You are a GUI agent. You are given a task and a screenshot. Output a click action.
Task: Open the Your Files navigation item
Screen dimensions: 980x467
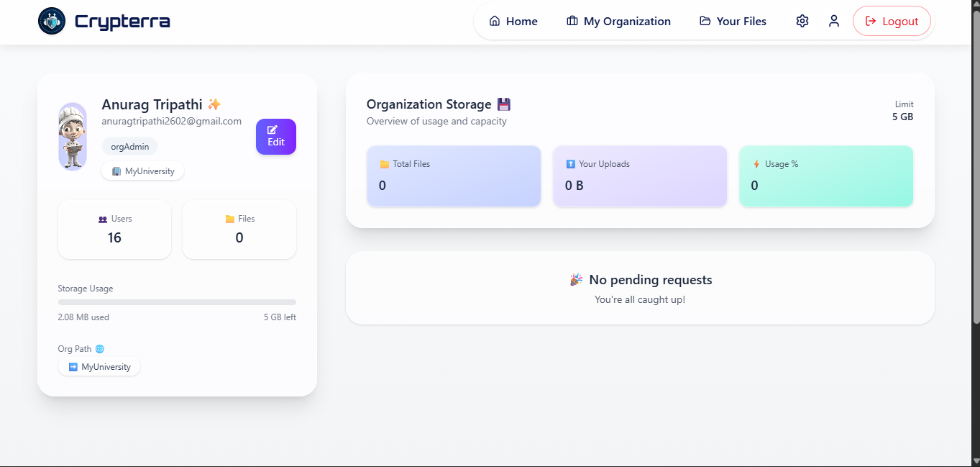(733, 21)
